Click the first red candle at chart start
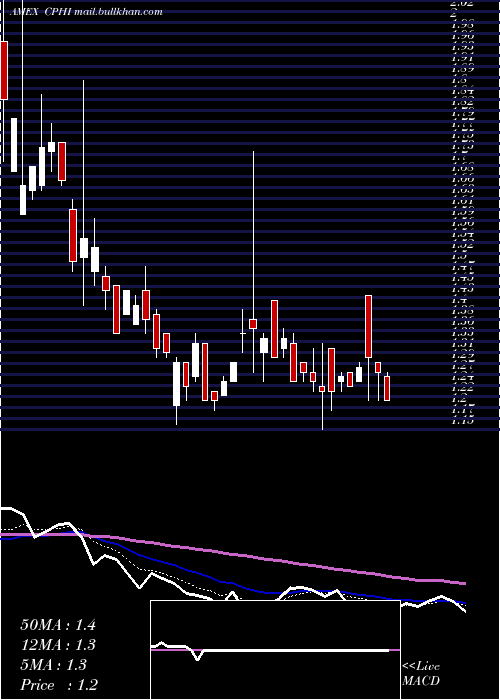The height and width of the screenshot is (700, 500). [4, 70]
